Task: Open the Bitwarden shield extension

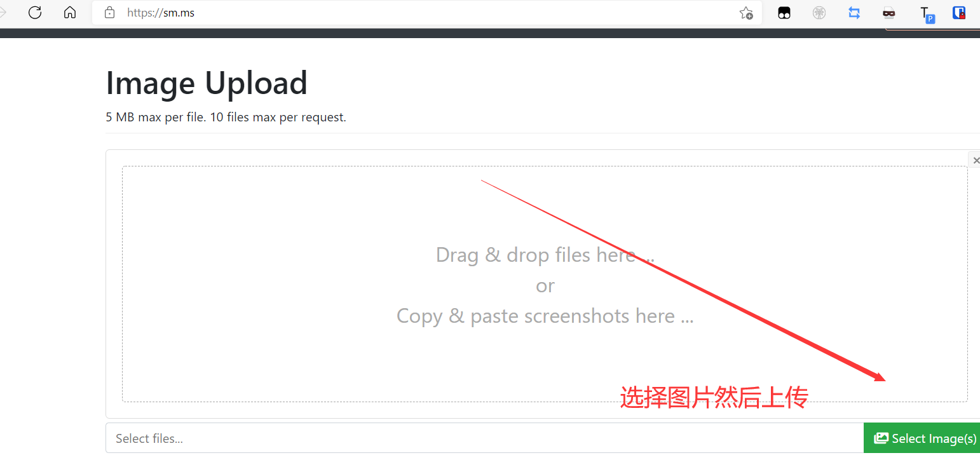Action: click(959, 13)
